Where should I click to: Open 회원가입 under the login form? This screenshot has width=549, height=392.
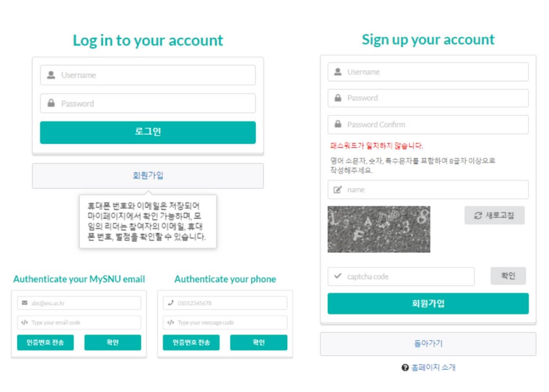[148, 175]
